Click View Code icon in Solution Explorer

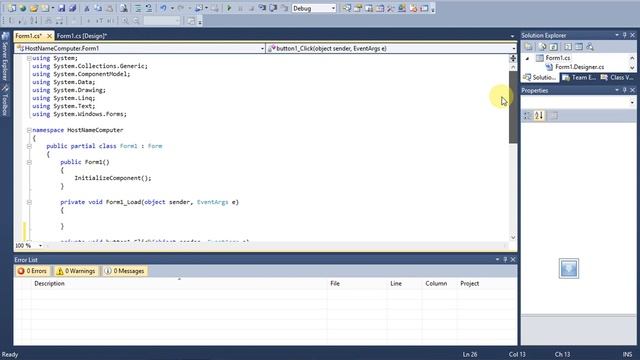tap(568, 47)
